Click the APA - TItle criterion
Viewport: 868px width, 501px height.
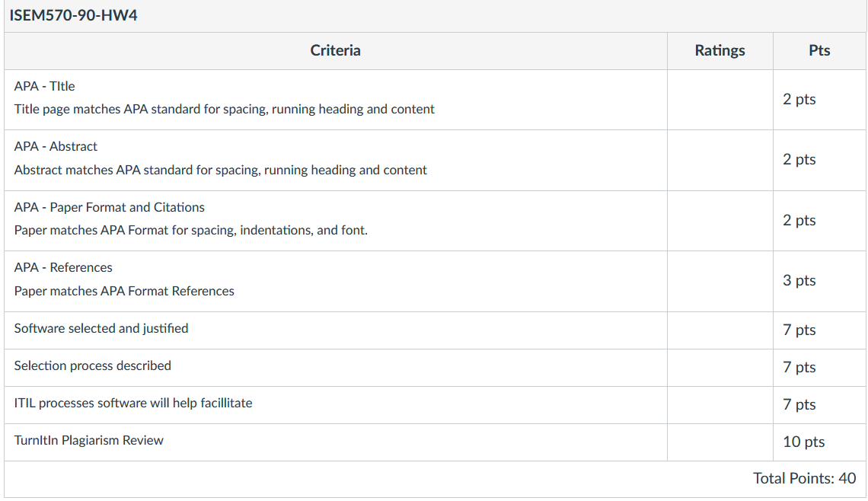[44, 86]
